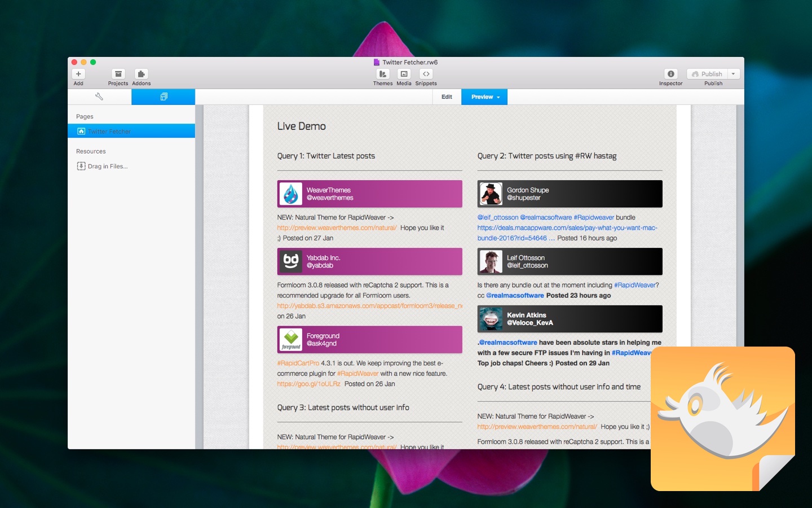Screen dimensions: 812x508
Task: Open the Addons puzzle icon
Action: pyautogui.click(x=141, y=74)
